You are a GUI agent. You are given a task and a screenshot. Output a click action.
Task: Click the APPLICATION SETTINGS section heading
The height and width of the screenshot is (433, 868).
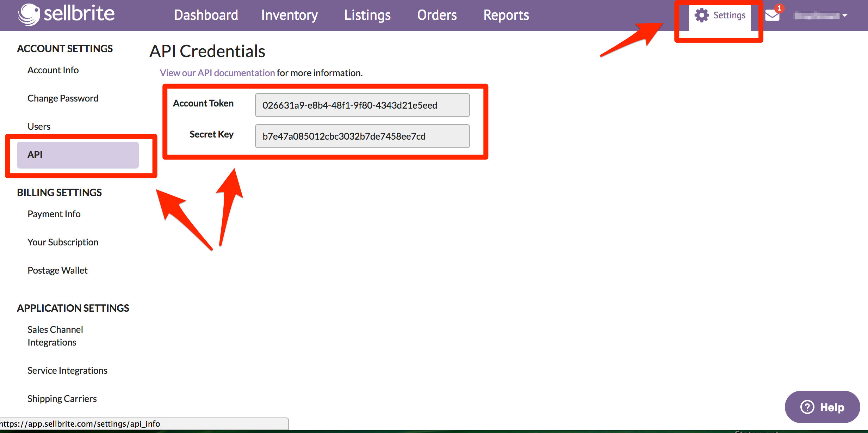click(x=73, y=308)
